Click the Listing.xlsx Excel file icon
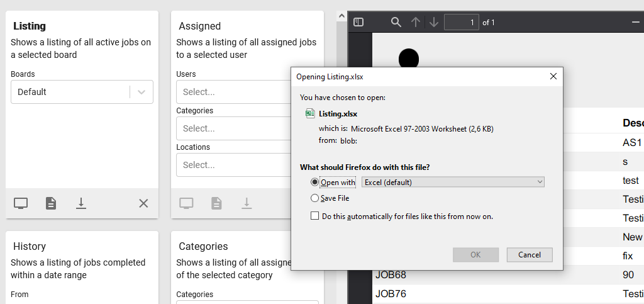Screen dimensions: 644x304 311,114
